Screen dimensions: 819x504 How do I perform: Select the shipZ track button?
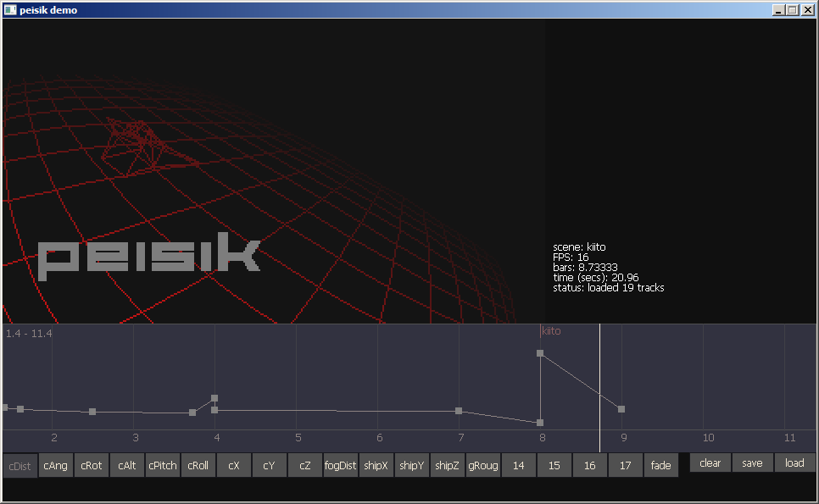[447, 465]
